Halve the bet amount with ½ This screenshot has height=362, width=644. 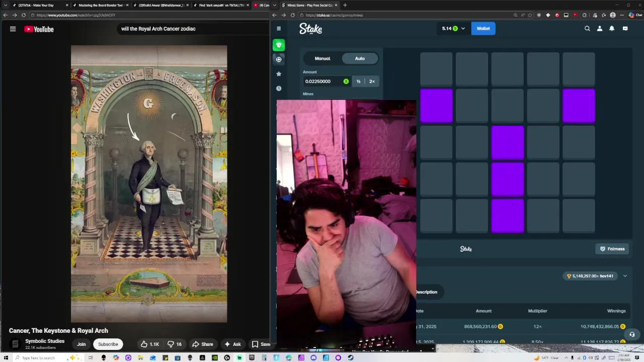358,81
